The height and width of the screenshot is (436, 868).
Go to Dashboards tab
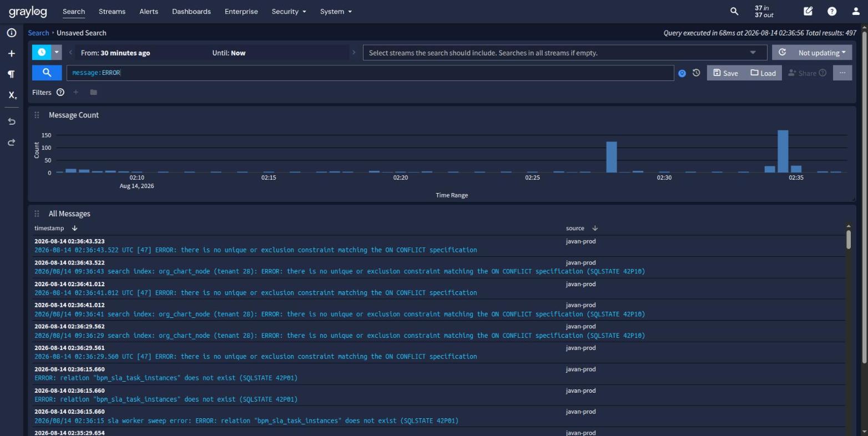pyautogui.click(x=191, y=12)
